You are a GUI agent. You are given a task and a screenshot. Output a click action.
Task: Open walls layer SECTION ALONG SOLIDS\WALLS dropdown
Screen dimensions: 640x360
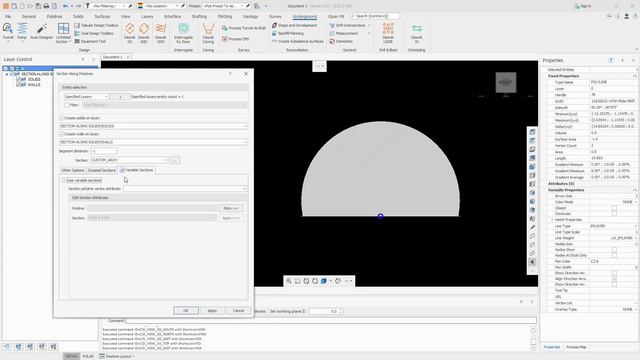click(x=153, y=142)
